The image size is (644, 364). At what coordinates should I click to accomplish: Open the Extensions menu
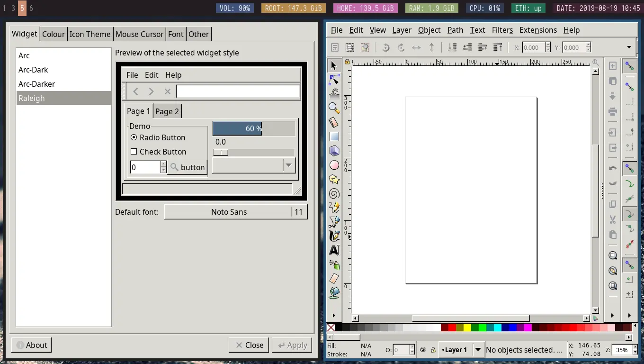pos(538,30)
